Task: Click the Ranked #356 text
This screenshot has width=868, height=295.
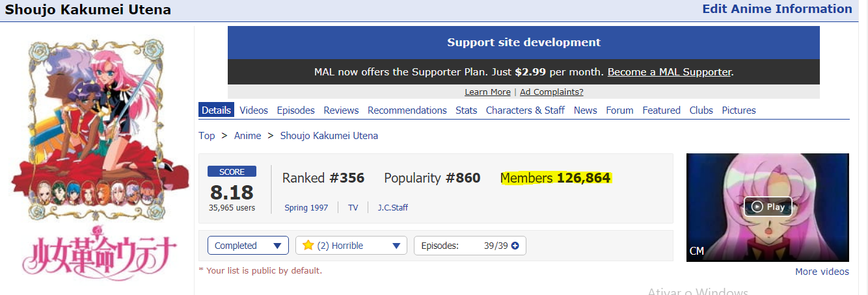Action: coord(323,178)
